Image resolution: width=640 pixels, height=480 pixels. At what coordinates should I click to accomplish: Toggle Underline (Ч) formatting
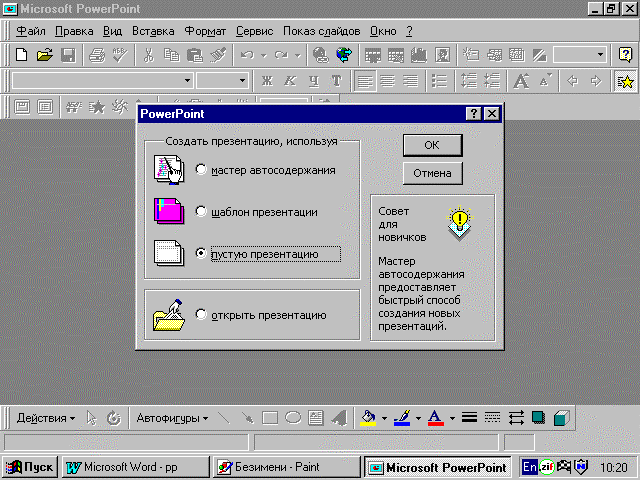[x=313, y=81]
